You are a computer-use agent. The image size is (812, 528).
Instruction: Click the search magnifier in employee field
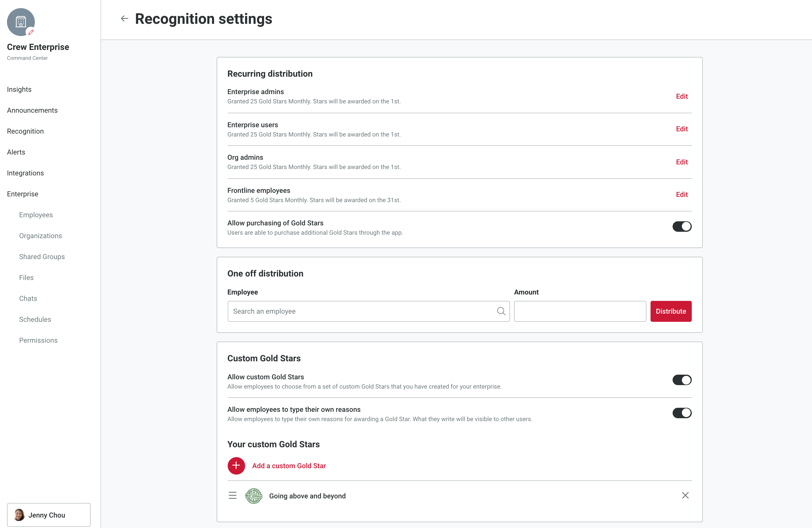(x=501, y=311)
